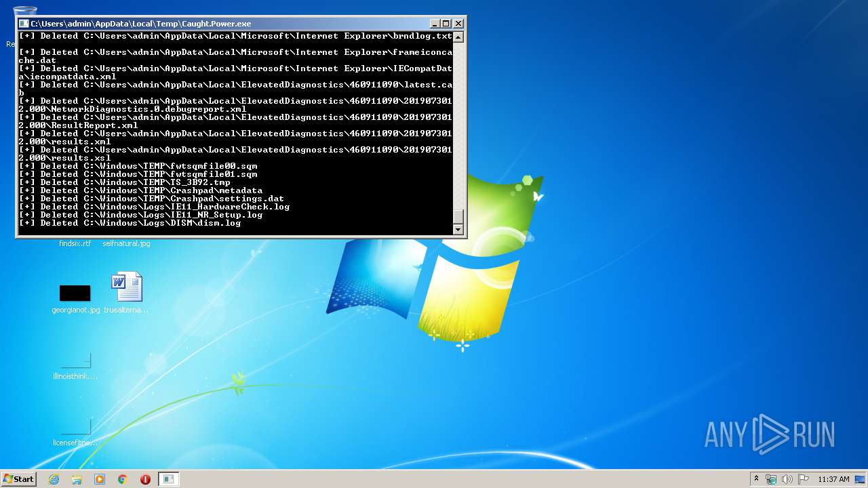Click the line deleting brndlog.txt
Viewport: 868px width, 488px height.
[x=235, y=36]
